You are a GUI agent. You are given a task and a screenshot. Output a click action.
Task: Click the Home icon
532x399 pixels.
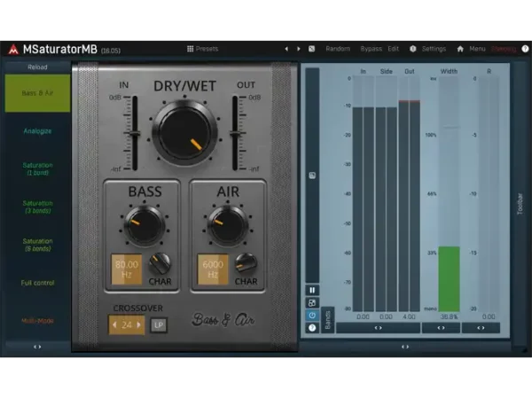(460, 49)
